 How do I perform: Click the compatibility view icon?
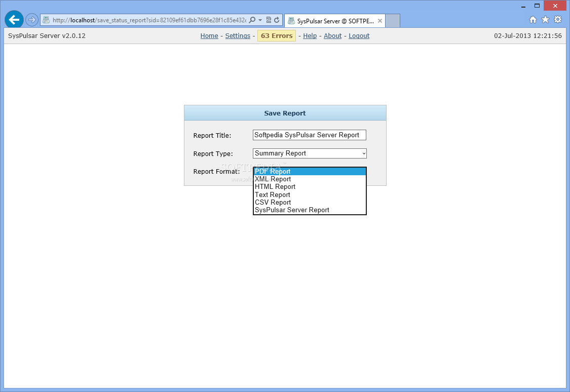269,20
